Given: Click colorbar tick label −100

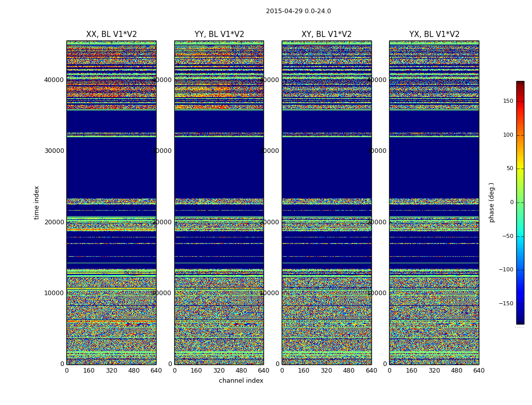Looking at the screenshot, I should tap(506, 270).
